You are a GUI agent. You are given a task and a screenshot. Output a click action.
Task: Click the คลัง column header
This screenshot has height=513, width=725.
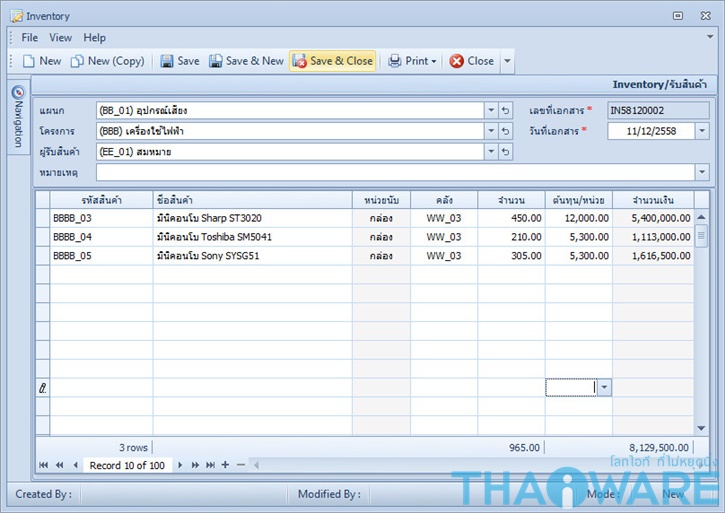click(x=444, y=200)
